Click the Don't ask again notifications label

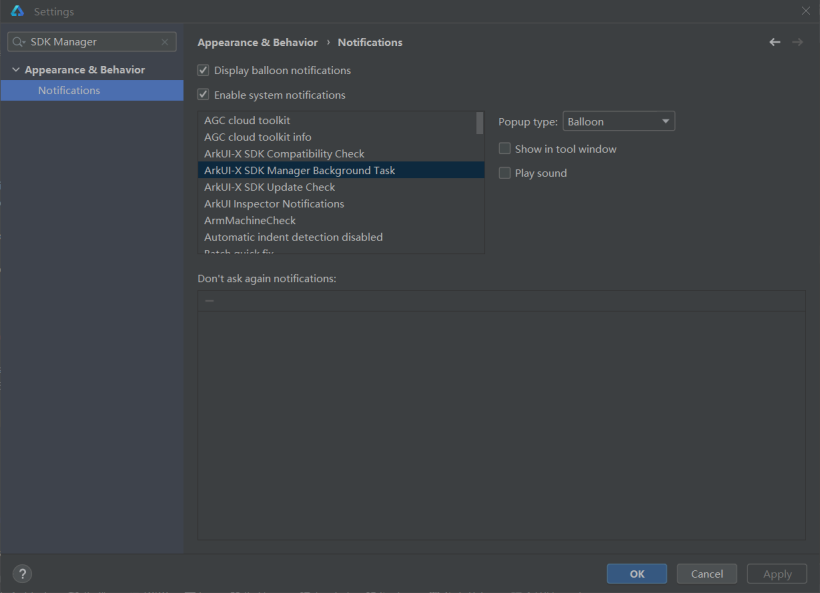(x=267, y=279)
